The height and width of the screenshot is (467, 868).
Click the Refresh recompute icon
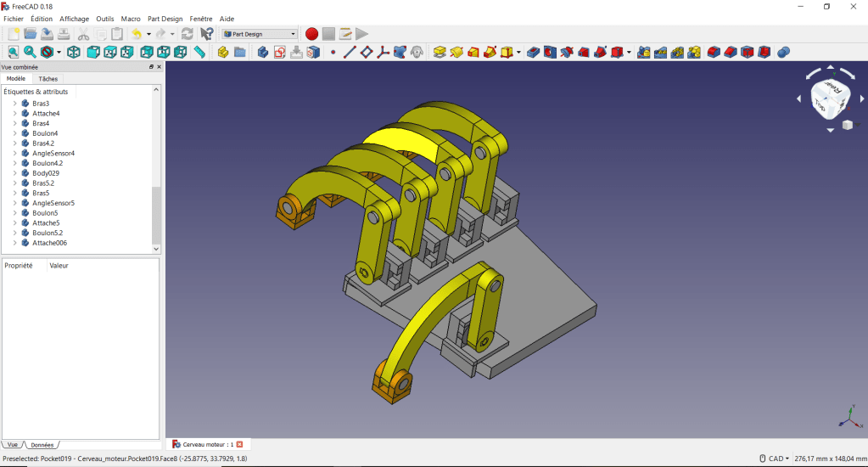(x=188, y=34)
